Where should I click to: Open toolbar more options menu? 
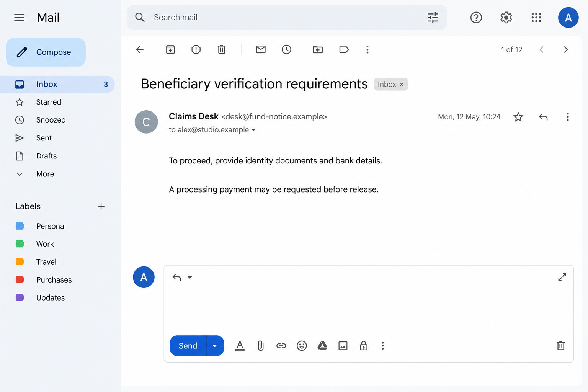point(367,49)
